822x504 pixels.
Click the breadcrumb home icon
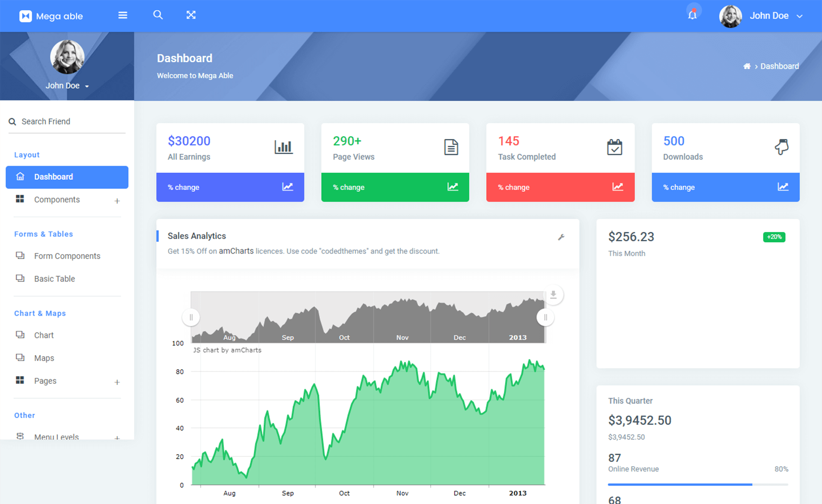pyautogui.click(x=747, y=66)
